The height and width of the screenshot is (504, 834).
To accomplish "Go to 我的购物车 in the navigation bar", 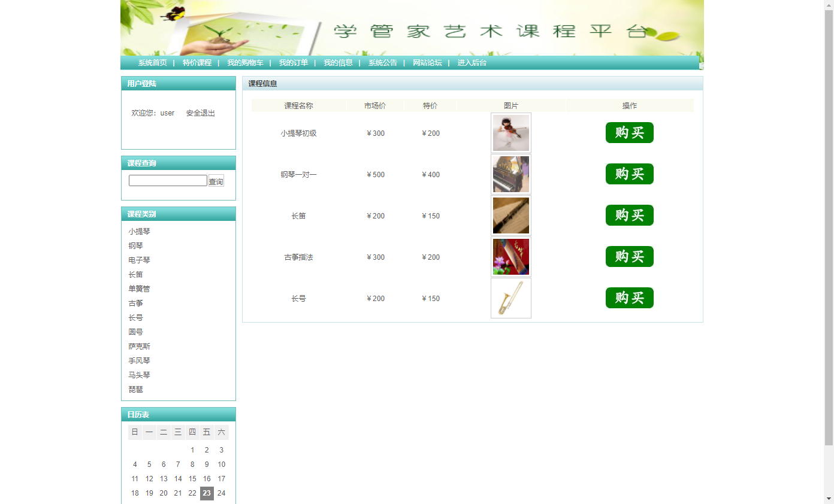I will (245, 63).
